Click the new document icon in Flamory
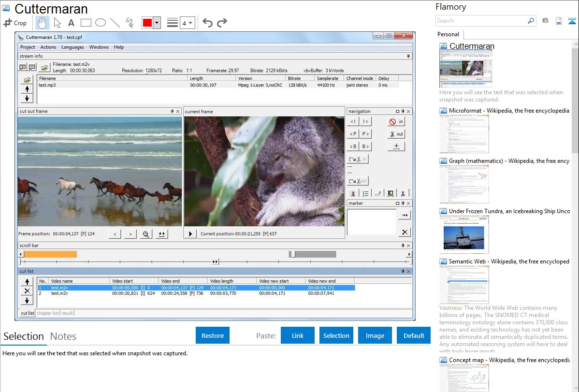Viewport: 579px width, 392px height. (x=558, y=21)
